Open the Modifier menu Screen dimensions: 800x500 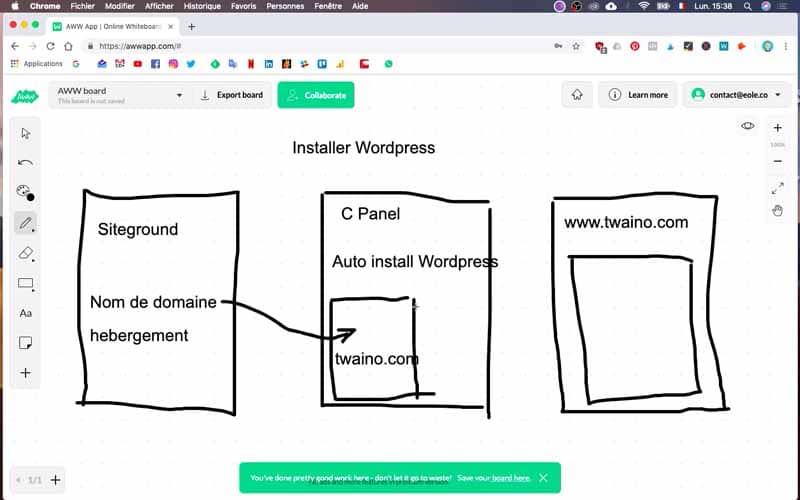(x=119, y=6)
